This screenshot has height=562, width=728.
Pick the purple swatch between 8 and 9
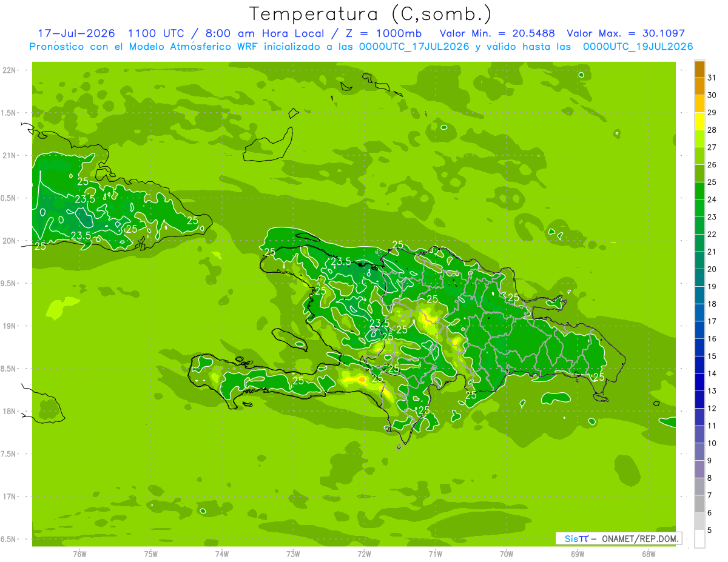click(x=699, y=469)
